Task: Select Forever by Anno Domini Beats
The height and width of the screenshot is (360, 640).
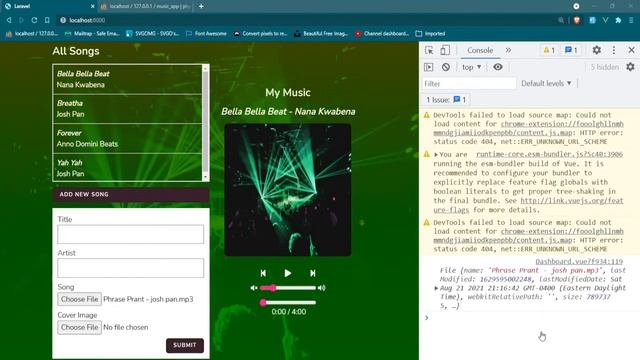Action: pos(127,138)
